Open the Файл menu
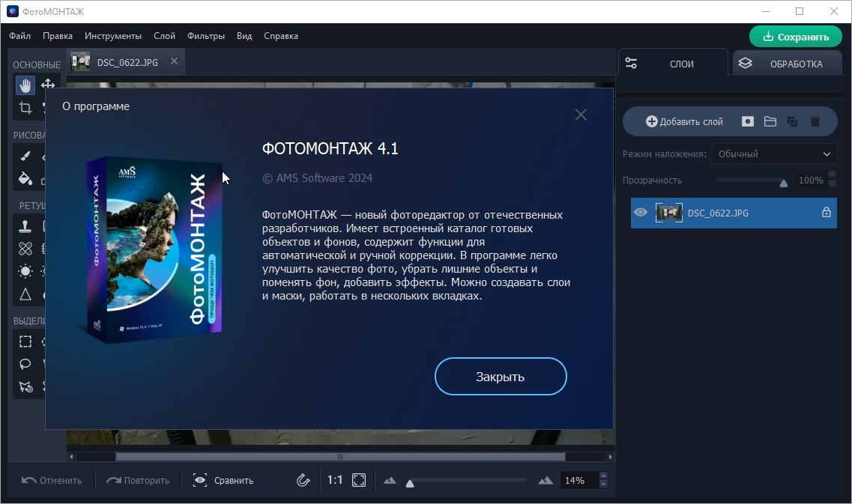This screenshot has width=852, height=504. pyautogui.click(x=20, y=36)
